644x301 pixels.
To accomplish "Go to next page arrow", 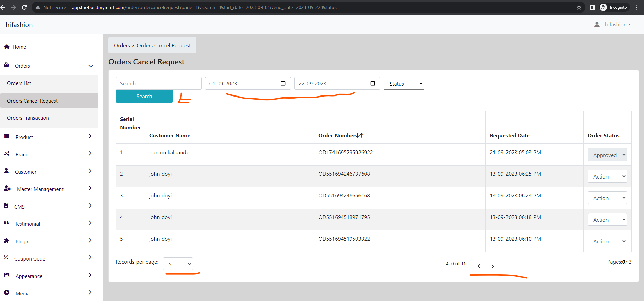I will pyautogui.click(x=493, y=266).
